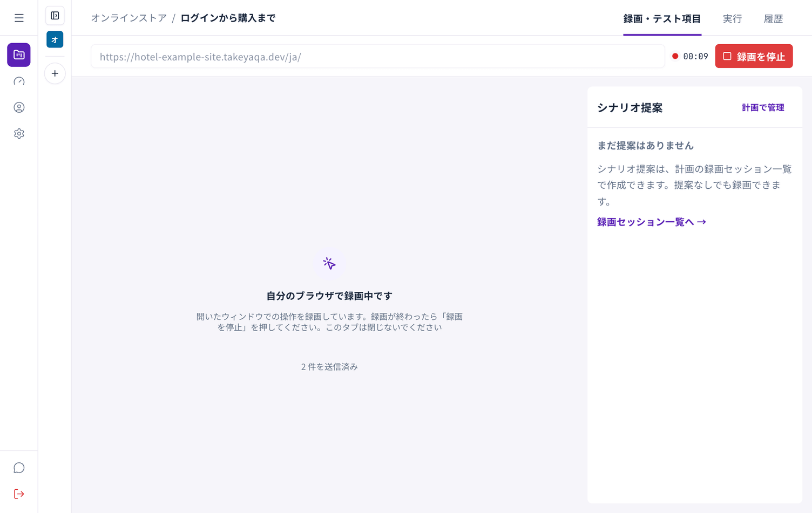Click the まだ提案はありません text
The image size is (812, 513).
coord(645,146)
